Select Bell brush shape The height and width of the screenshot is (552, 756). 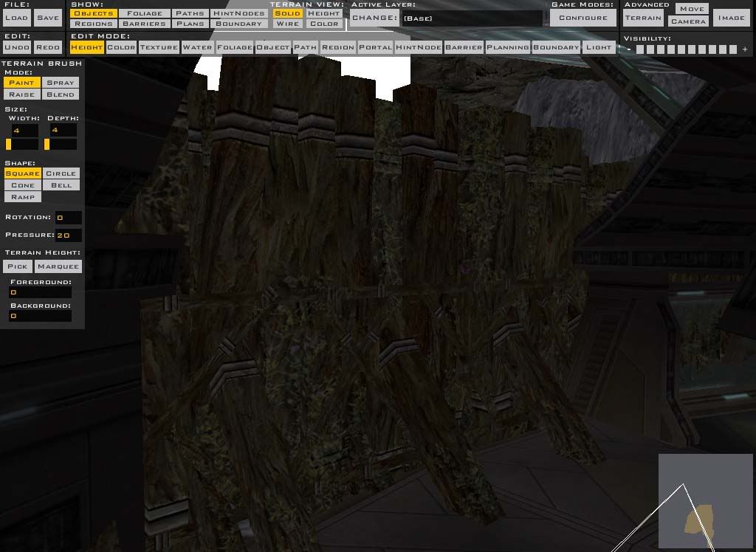(x=61, y=185)
